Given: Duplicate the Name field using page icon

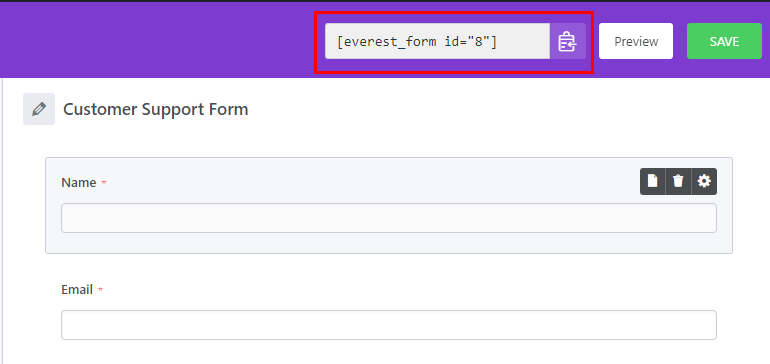Looking at the screenshot, I should (653, 181).
